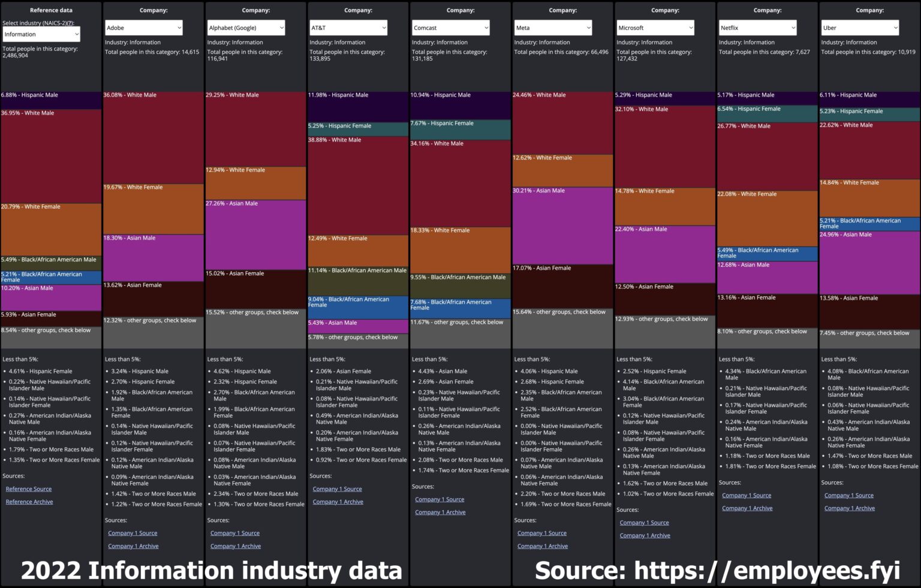Select the 30.21% Asian Male bar for Meta
The image size is (921, 588).
[x=563, y=226]
